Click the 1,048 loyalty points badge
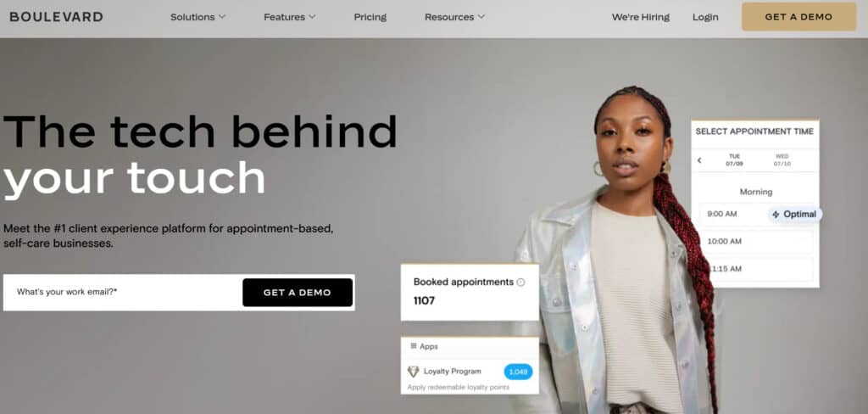The image size is (868, 414). point(518,372)
